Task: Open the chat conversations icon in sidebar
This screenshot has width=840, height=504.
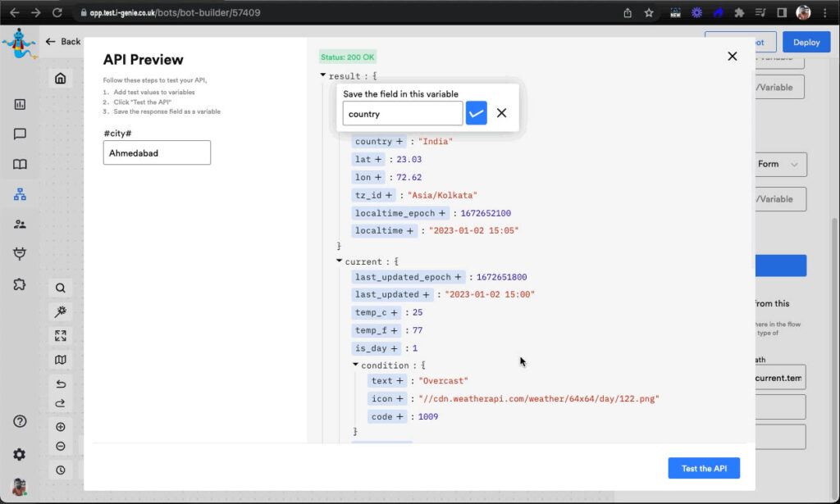Action: (20, 134)
